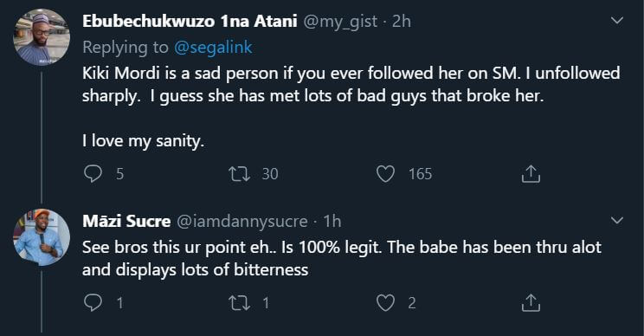Viewport: 644px width, 336px height.
Task: Like the tweet with 165 likes
Action: [386, 174]
